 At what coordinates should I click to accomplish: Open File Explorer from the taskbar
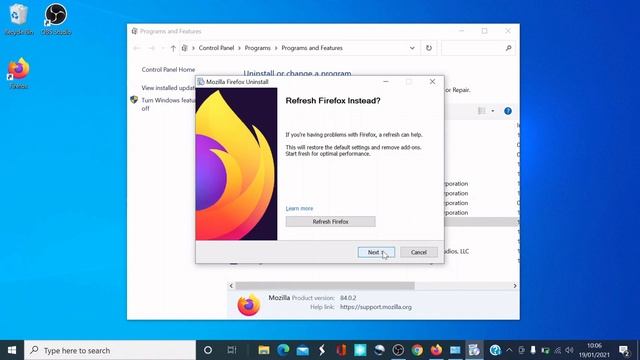tap(264, 350)
